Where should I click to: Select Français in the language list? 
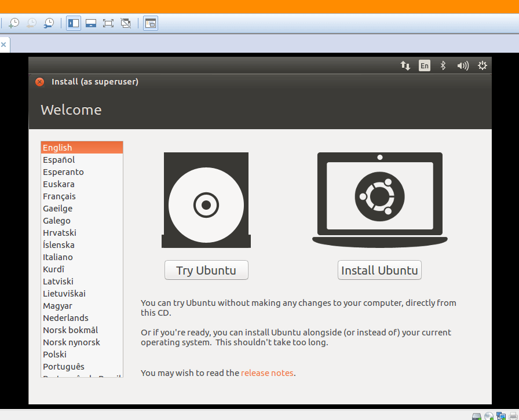(x=59, y=196)
